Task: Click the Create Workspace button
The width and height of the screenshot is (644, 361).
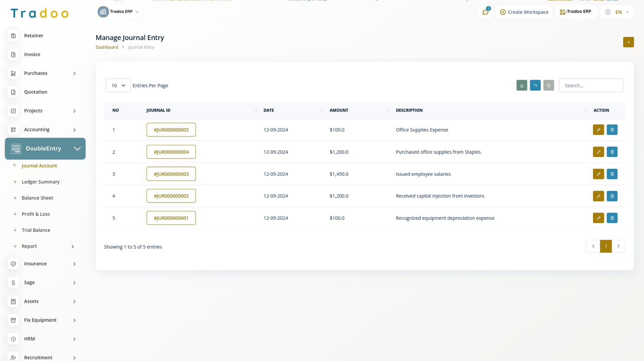Action: pyautogui.click(x=524, y=12)
